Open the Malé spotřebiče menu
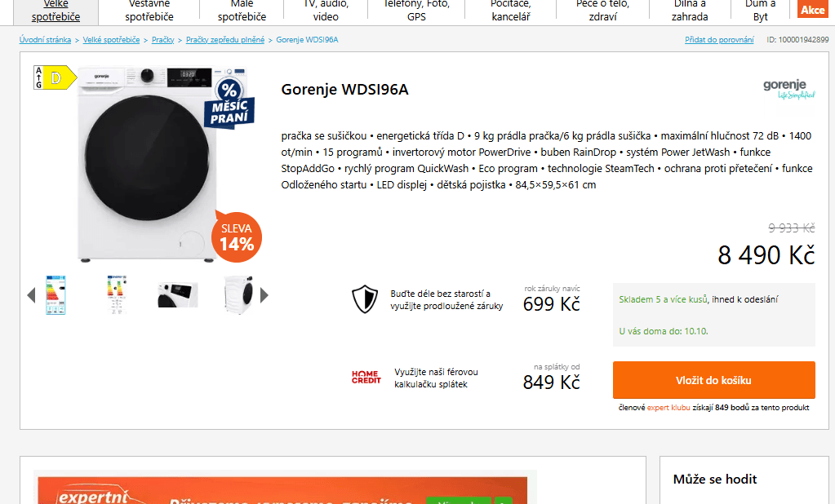835x504 pixels. (x=242, y=11)
